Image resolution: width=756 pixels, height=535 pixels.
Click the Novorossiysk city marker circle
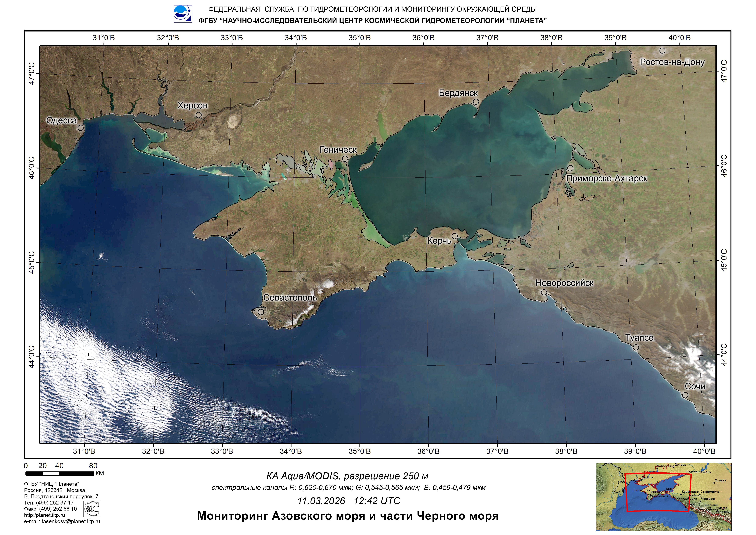[x=544, y=292]
